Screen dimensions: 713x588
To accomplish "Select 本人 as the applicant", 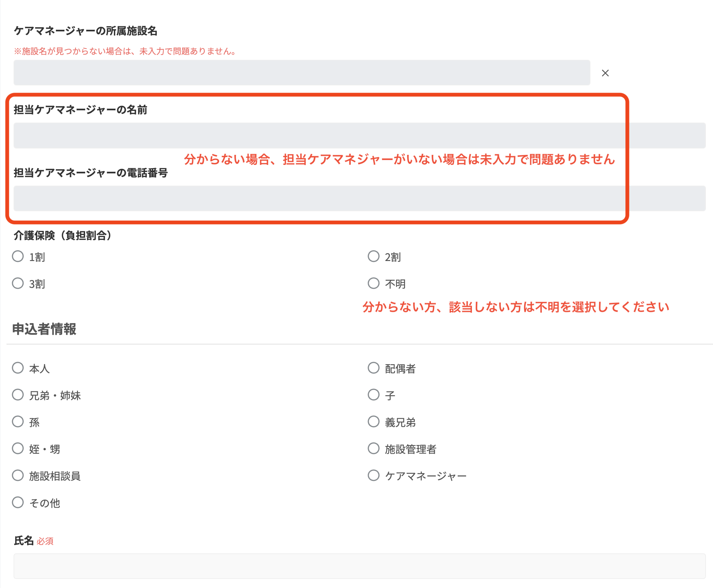I will coord(18,368).
